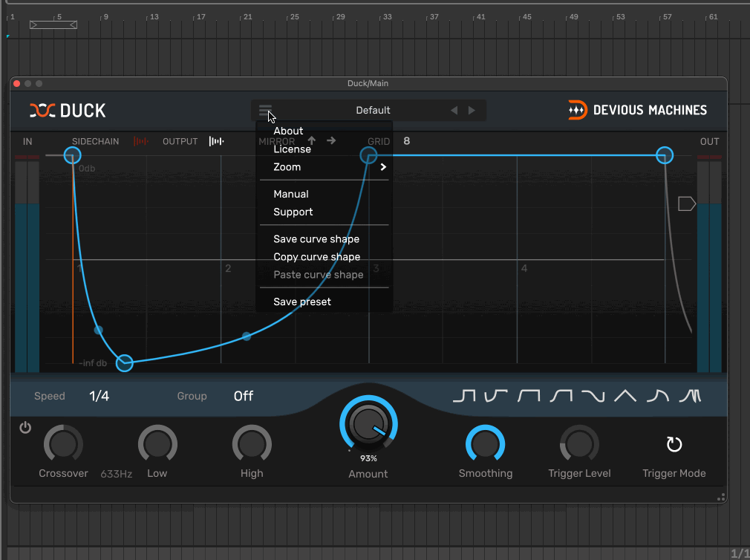This screenshot has height=560, width=750.
Task: Click Save preset in the menu
Action: (x=301, y=302)
